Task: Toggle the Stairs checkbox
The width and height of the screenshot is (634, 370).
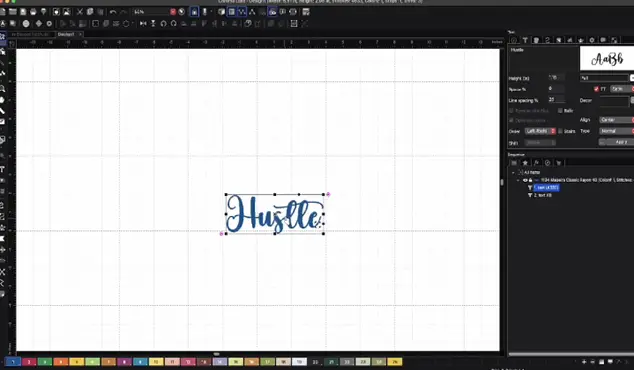Action: (x=560, y=131)
